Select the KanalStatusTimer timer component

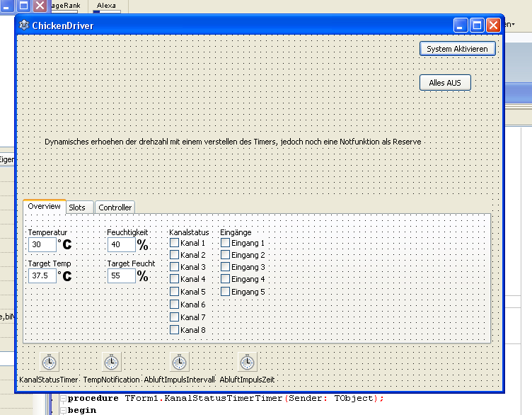49,363
